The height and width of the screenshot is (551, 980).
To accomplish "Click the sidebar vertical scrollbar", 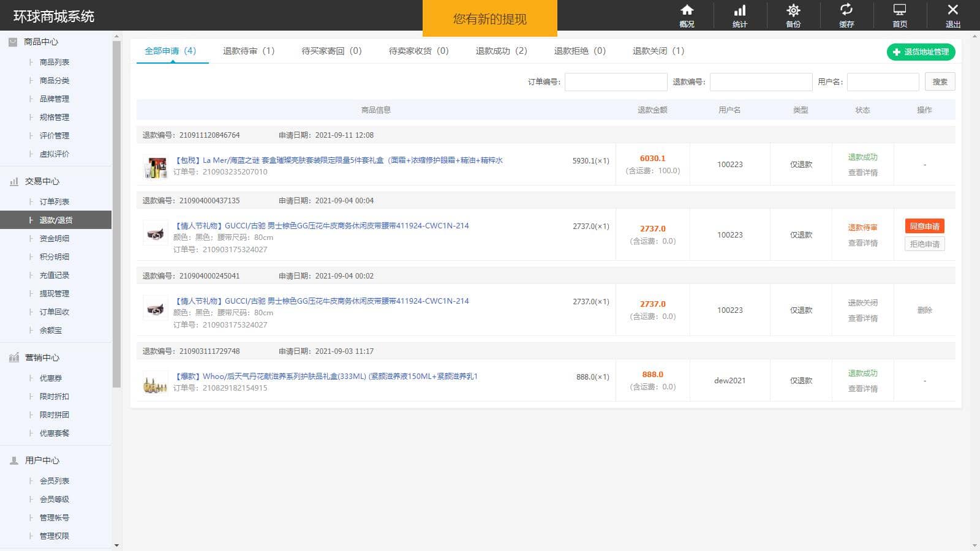I will coord(116,214).
